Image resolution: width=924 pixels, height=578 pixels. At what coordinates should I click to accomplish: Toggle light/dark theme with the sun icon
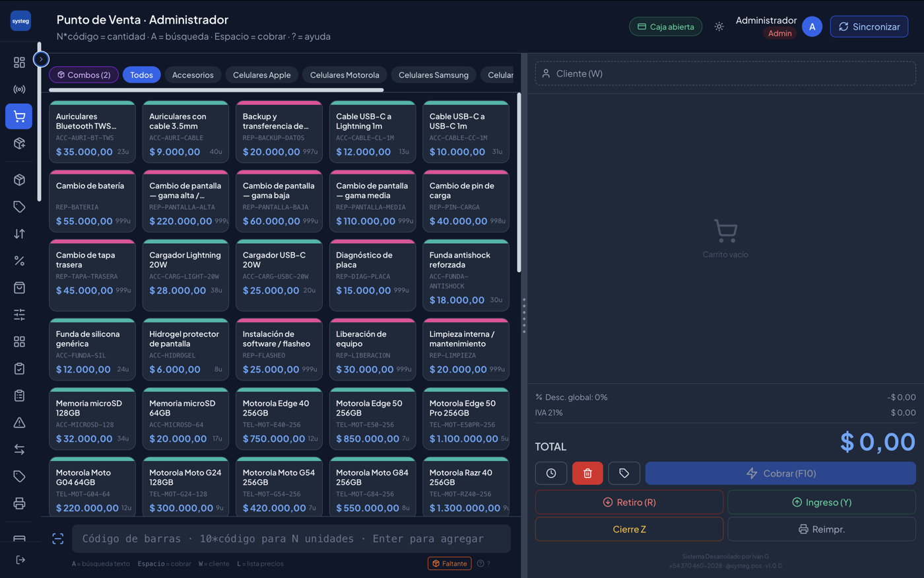719,26
